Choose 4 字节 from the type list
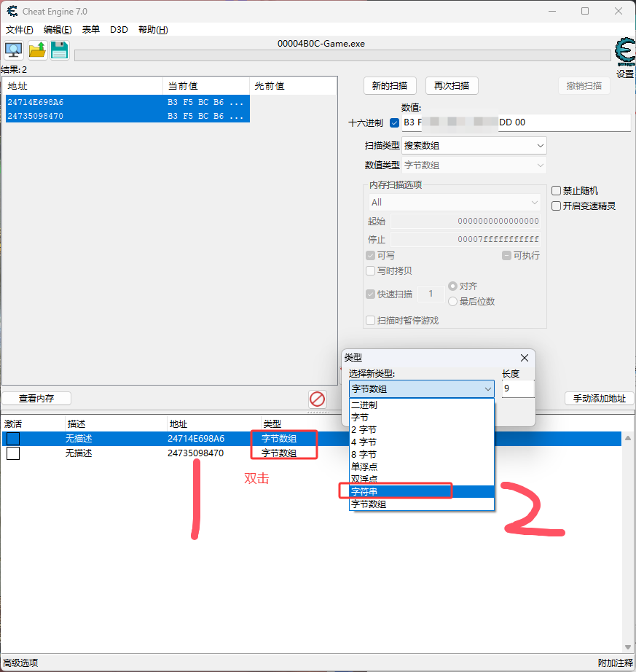Screen dimensions: 636x672 (422, 442)
